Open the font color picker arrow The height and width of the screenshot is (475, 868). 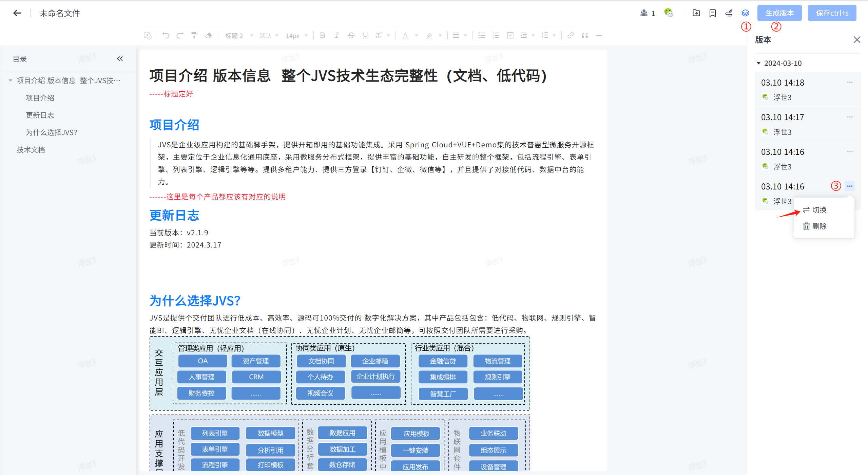[416, 36]
